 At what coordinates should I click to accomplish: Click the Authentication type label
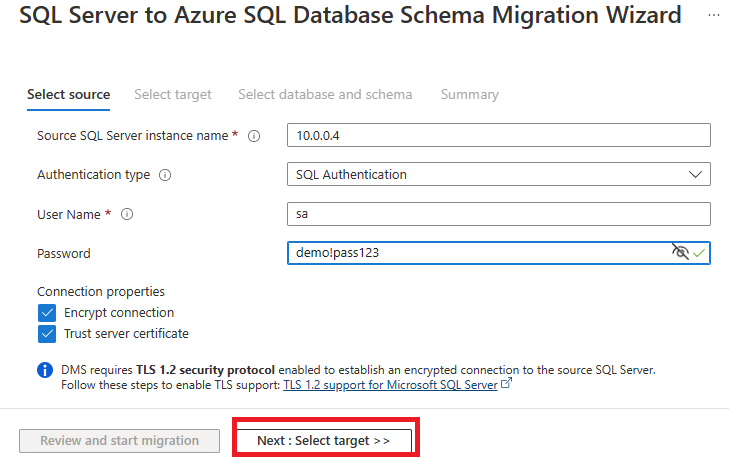93,175
